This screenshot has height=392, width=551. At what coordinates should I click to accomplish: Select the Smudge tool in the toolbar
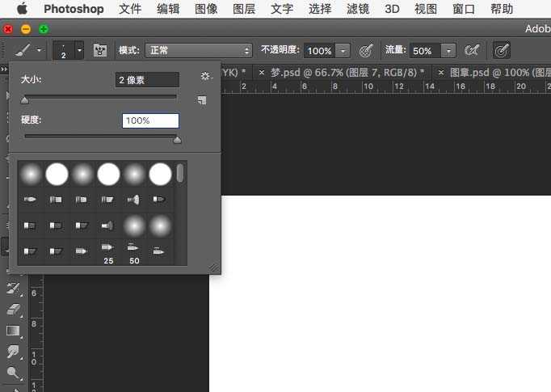[14, 352]
